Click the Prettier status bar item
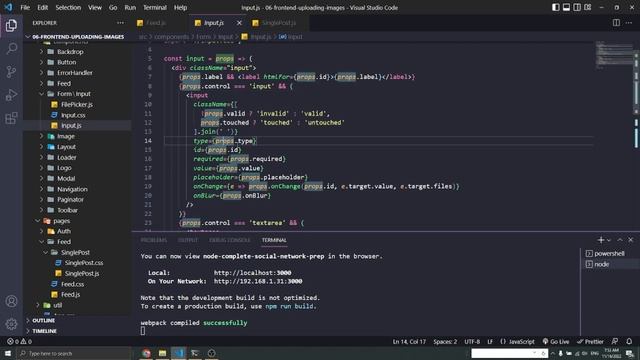This screenshot has height=360, width=640. point(590,342)
